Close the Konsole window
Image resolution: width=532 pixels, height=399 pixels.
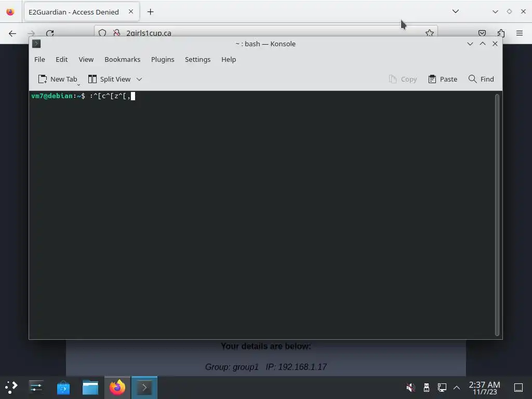[495, 44]
